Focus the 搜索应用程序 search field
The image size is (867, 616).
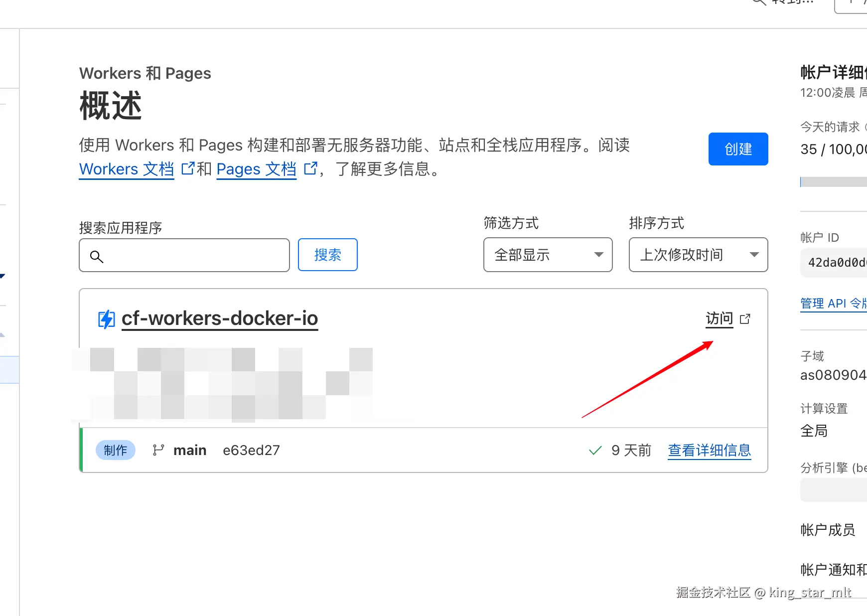(x=184, y=255)
